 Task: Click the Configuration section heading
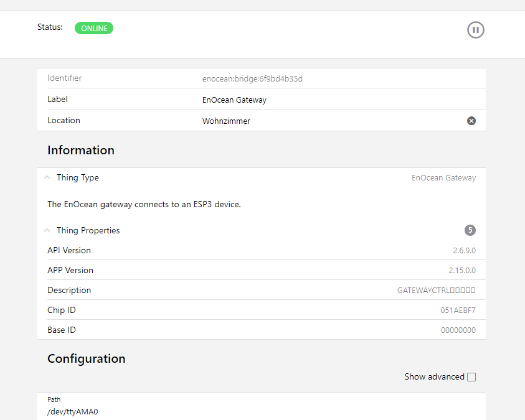pos(86,358)
